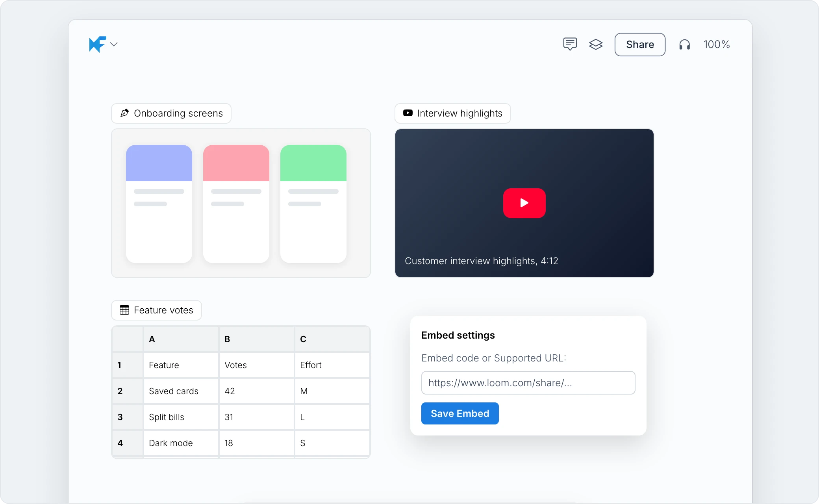Select the blue onboarding card
Viewport: 819px width, 504px height.
click(159, 204)
